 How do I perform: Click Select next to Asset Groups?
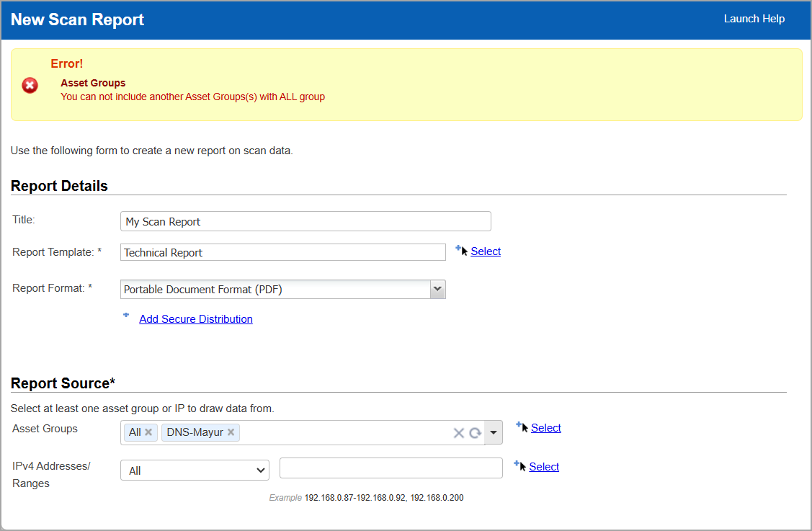(545, 427)
